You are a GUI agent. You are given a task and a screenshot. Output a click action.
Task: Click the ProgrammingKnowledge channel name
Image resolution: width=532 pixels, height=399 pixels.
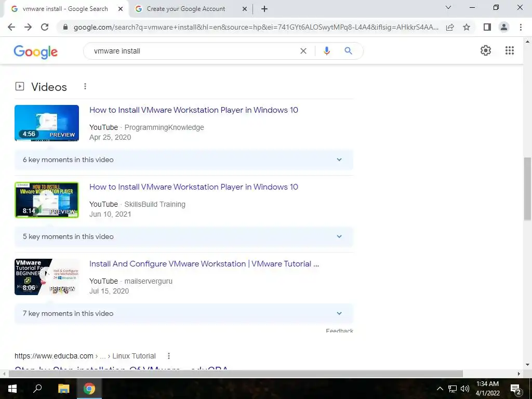164,128
